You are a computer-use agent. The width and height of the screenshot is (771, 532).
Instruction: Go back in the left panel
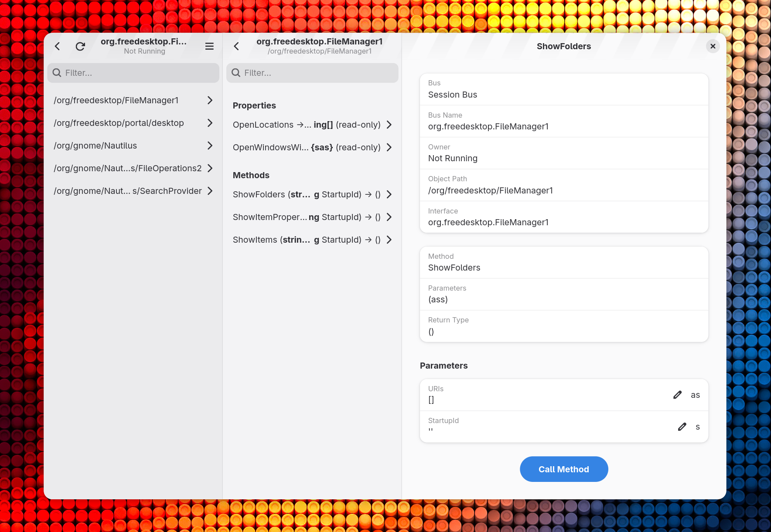(57, 46)
